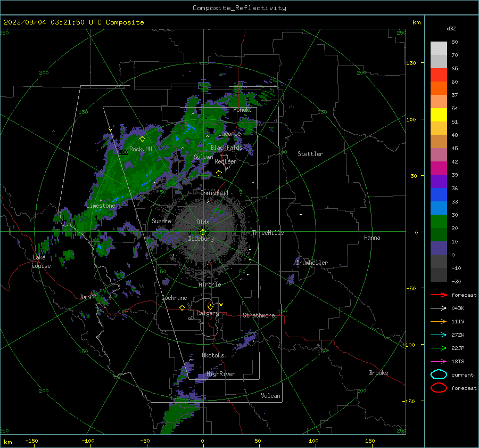Click the magenta 18TS arrow icon

tap(439, 362)
